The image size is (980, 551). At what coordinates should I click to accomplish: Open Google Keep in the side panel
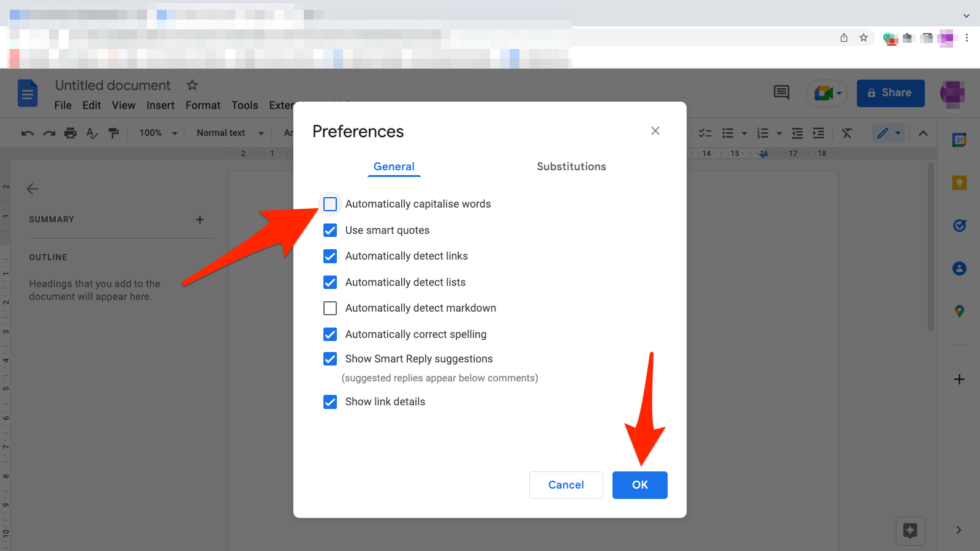click(x=959, y=182)
